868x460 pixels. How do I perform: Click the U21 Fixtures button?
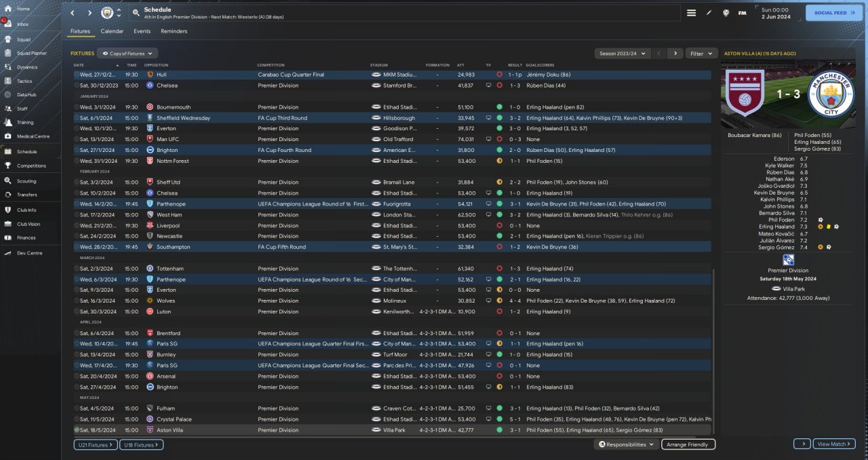[95, 444]
